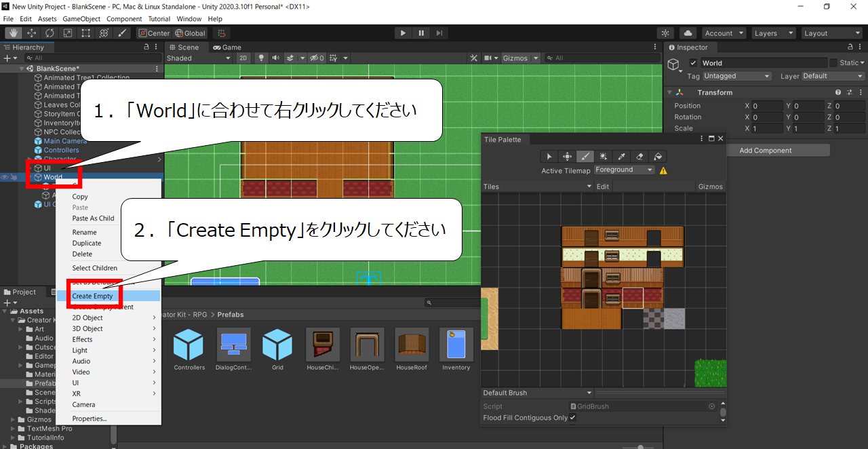
Task: Toggle scene audio speaker button
Action: click(x=275, y=58)
